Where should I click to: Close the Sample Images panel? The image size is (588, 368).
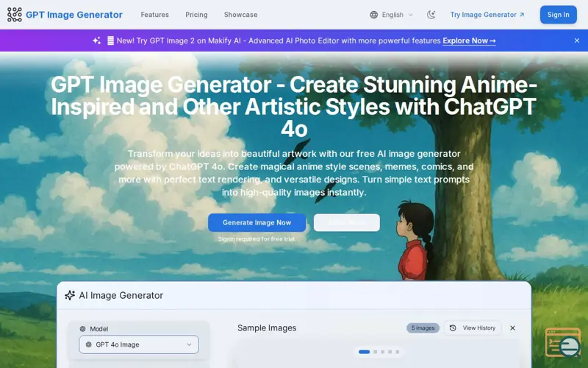512,328
